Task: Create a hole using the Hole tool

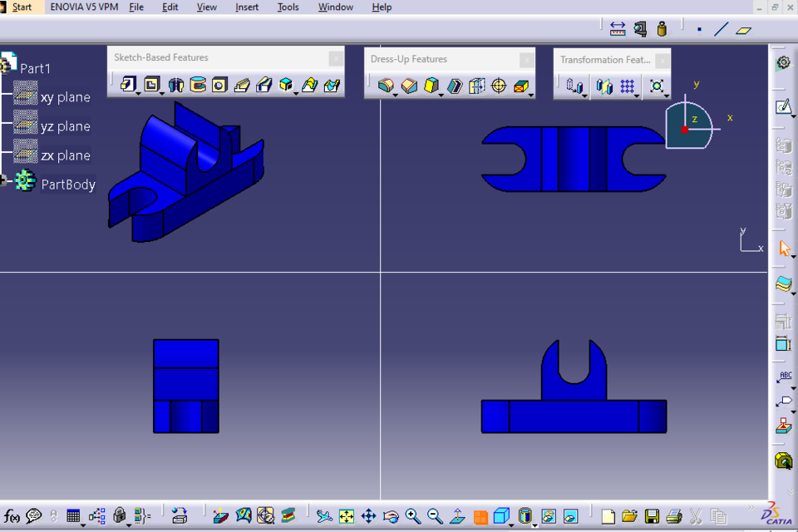Action: click(x=219, y=85)
